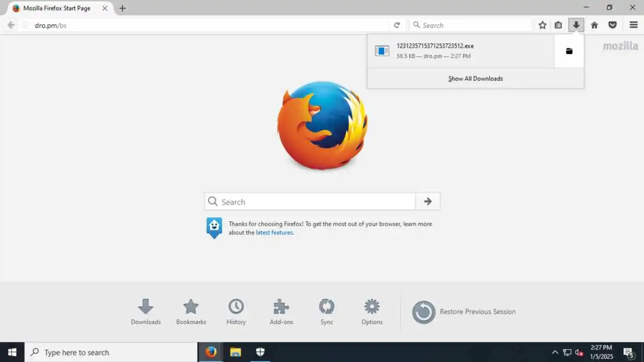Click the Firefox logo image
Image resolution: width=644 pixels, height=362 pixels.
coord(322,126)
